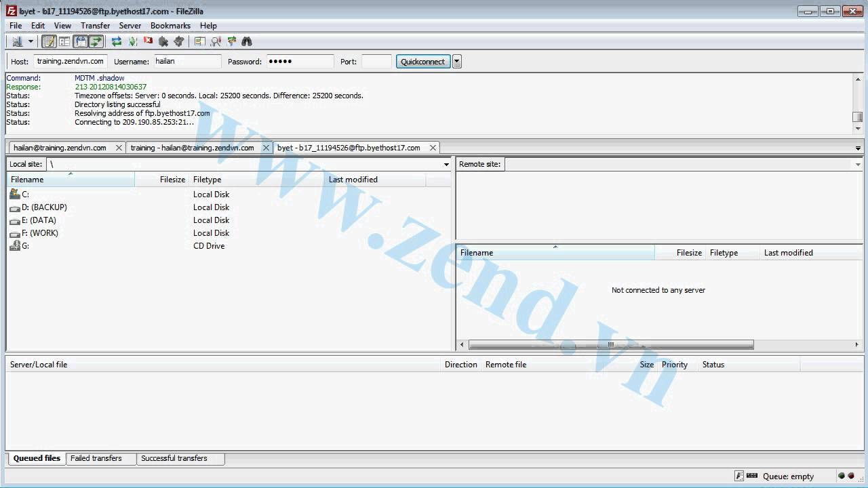
Task: Sort local files by Filename column
Action: click(x=71, y=180)
